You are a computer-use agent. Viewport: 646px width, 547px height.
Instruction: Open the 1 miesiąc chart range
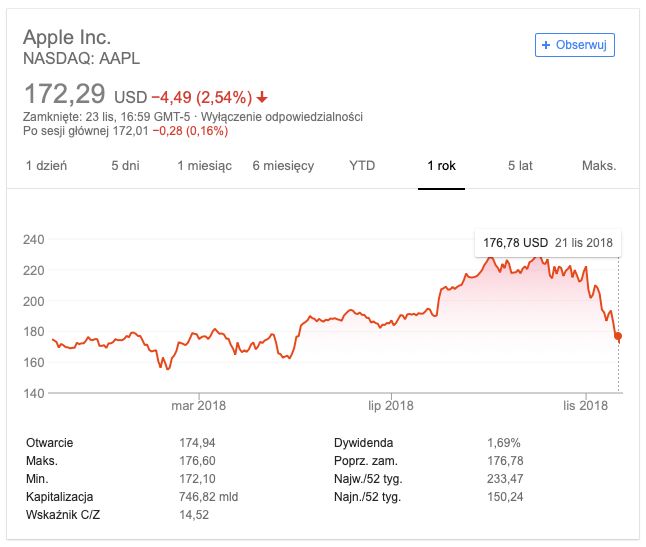pos(204,165)
